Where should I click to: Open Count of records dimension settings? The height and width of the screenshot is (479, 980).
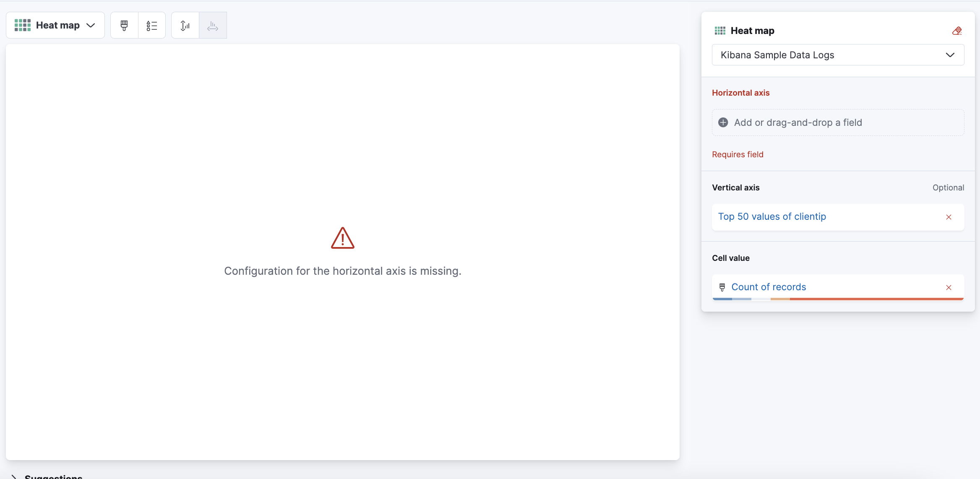pos(769,287)
